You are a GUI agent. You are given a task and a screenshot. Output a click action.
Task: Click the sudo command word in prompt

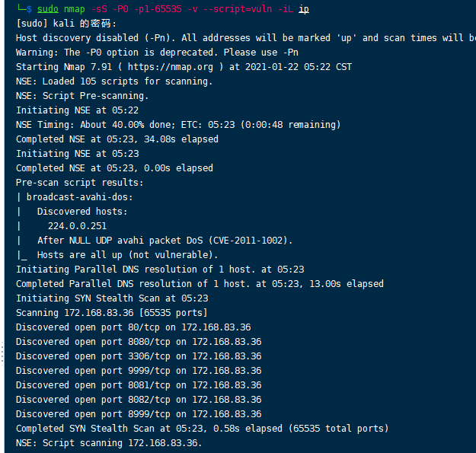coord(48,9)
